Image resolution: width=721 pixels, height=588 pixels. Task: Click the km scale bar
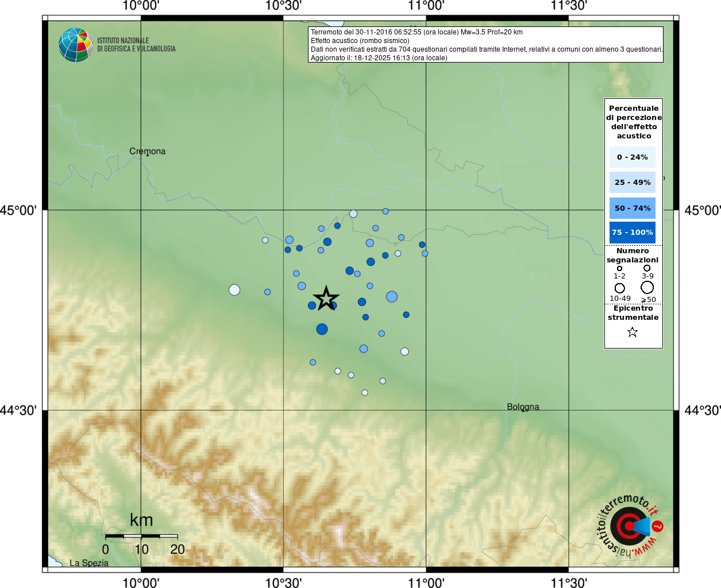coord(141,536)
